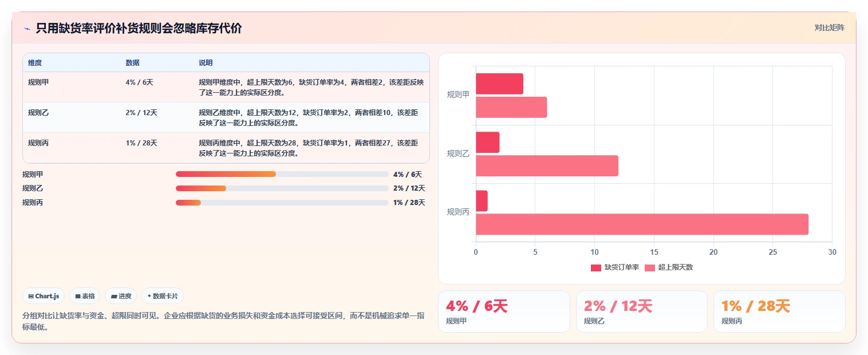Click the summary paragraph starting 分组对比让缺货率
This screenshot has height=355, width=868.
pyautogui.click(x=223, y=321)
